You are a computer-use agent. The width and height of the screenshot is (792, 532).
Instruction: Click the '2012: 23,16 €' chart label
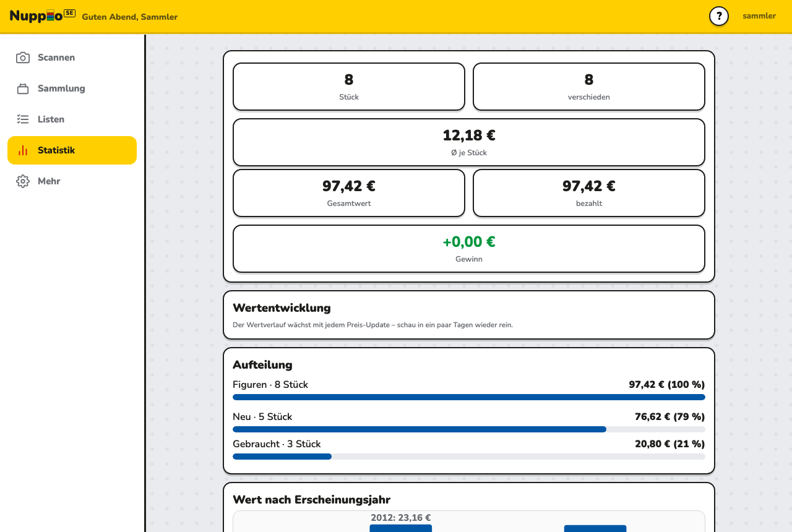pyautogui.click(x=401, y=518)
